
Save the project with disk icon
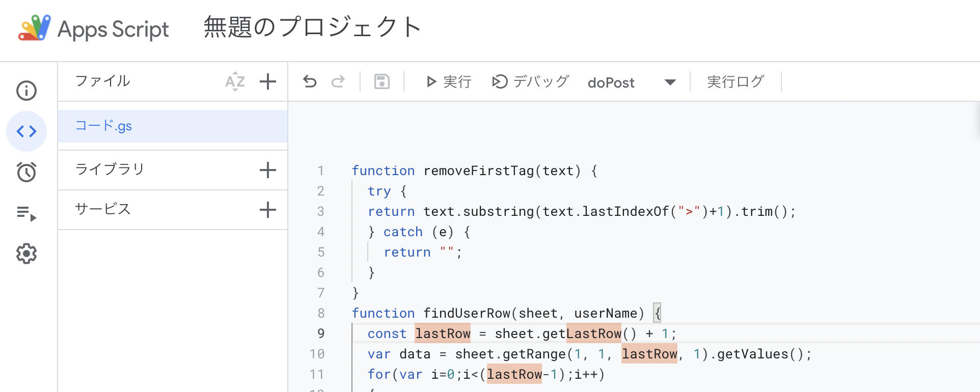tap(382, 81)
